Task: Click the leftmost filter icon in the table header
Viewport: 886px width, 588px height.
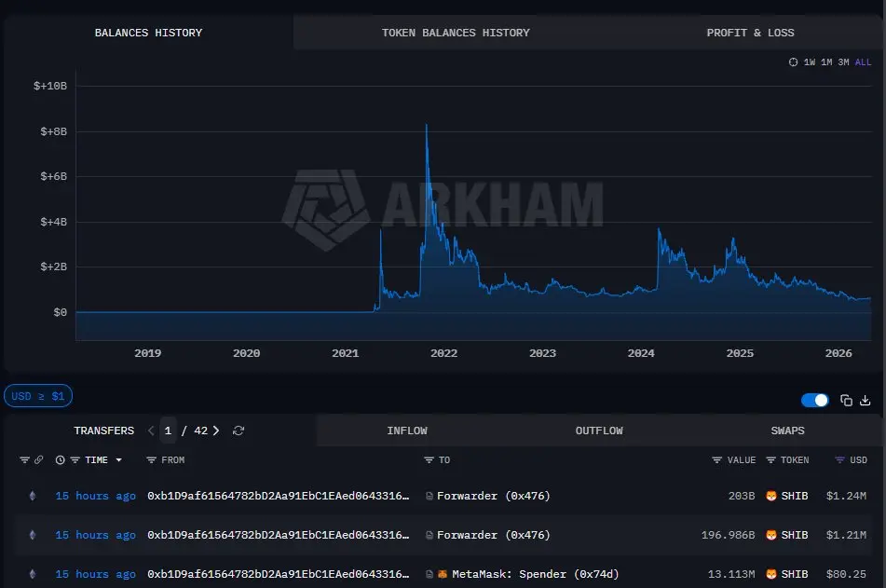Action: [24, 460]
